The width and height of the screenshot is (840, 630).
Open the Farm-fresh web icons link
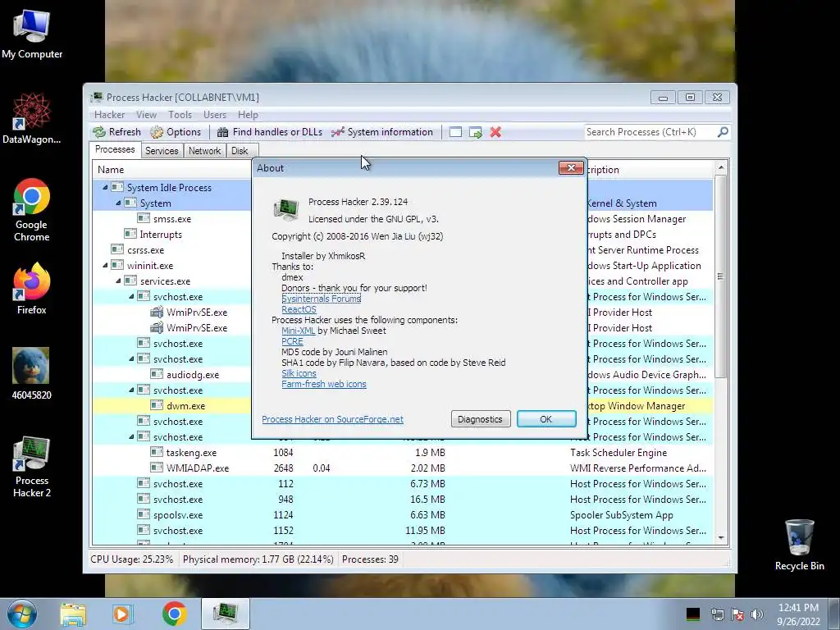pos(324,384)
